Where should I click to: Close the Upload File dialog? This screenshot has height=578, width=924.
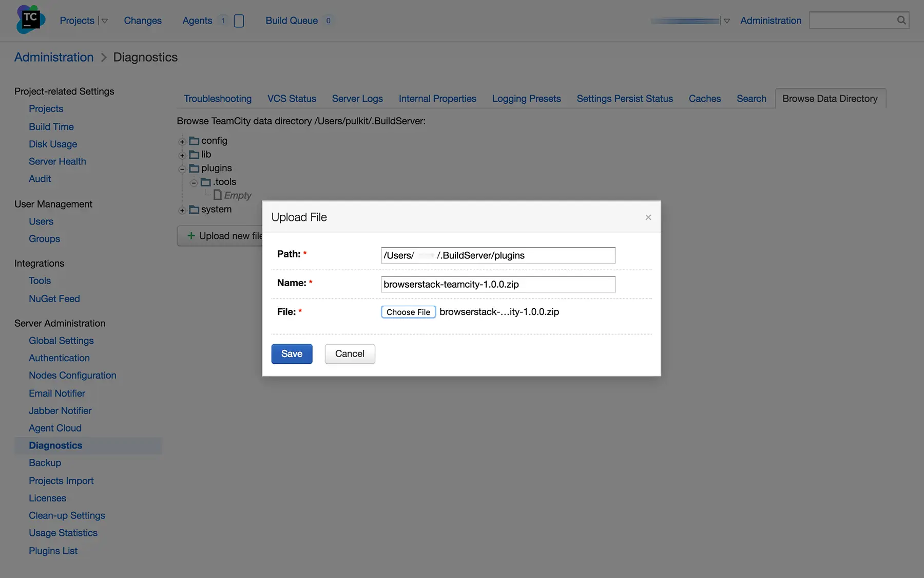648,217
